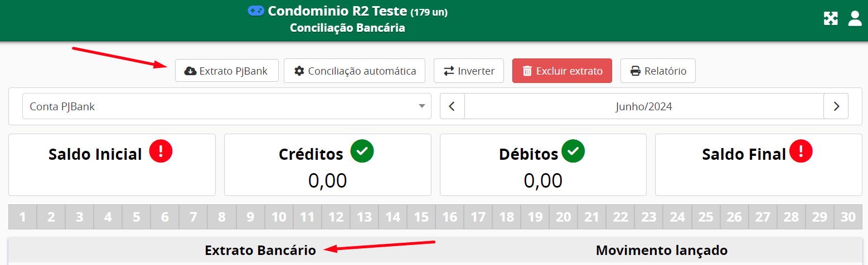
Task: Click the gamepad icon beside Condominio title
Action: click(256, 11)
